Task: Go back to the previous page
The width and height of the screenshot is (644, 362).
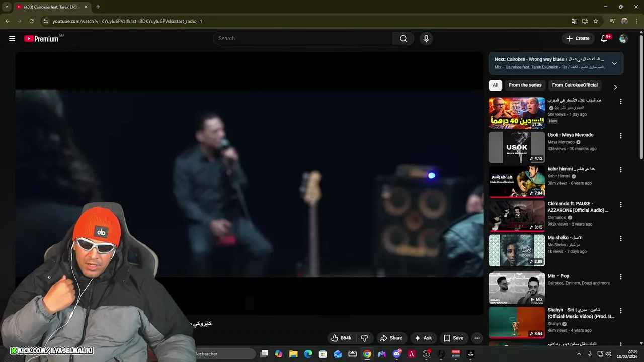Action: coord(8,21)
